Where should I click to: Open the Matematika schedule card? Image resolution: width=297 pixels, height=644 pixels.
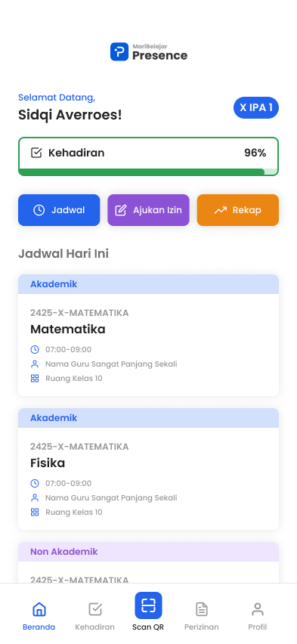[148, 335]
